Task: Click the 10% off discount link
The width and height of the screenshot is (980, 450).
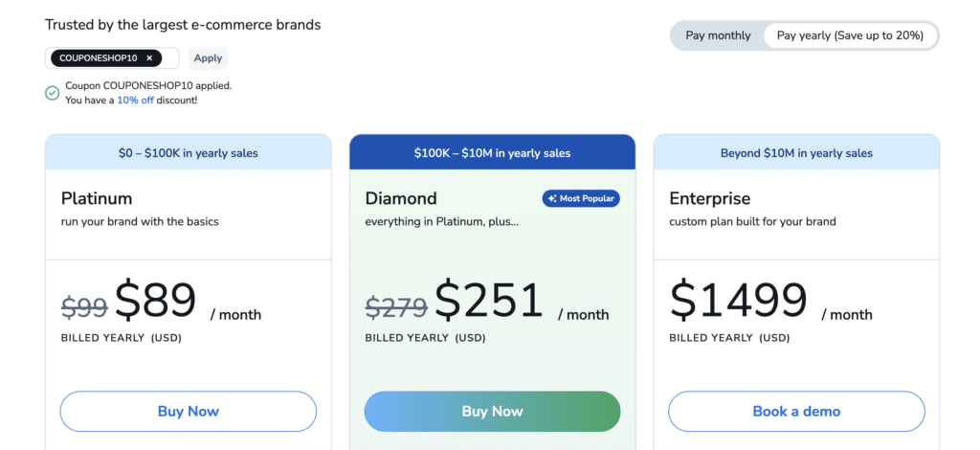Action: tap(135, 100)
